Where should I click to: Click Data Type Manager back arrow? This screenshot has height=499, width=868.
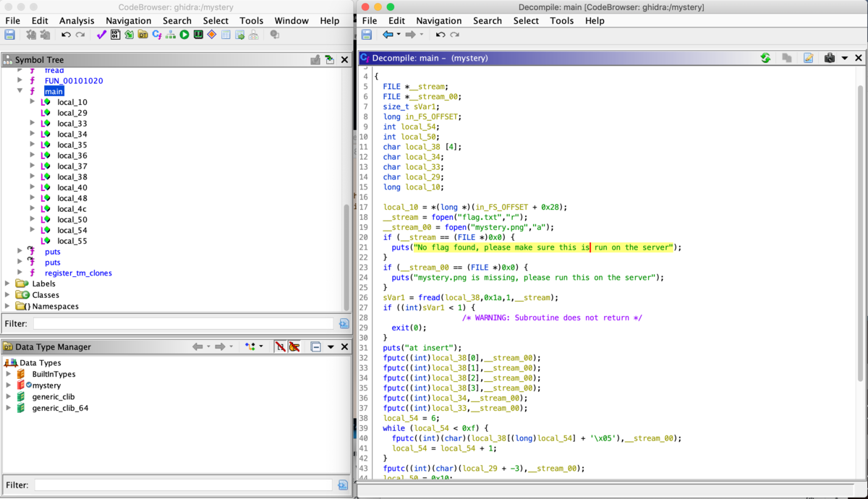[197, 347]
